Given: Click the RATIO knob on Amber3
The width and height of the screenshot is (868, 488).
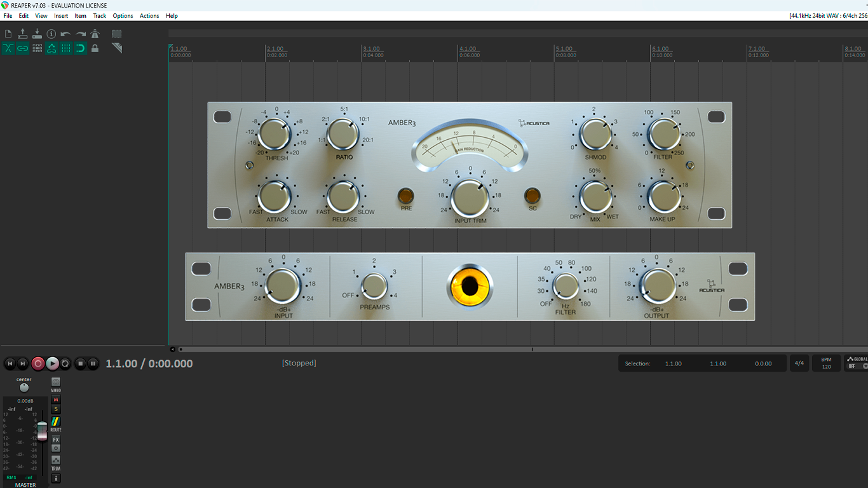Looking at the screenshot, I should (x=343, y=135).
